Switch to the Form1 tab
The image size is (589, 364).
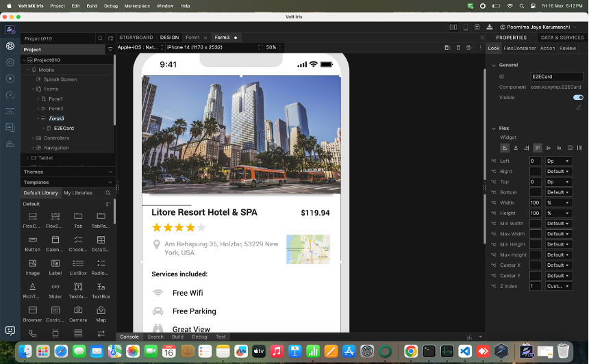[192, 38]
